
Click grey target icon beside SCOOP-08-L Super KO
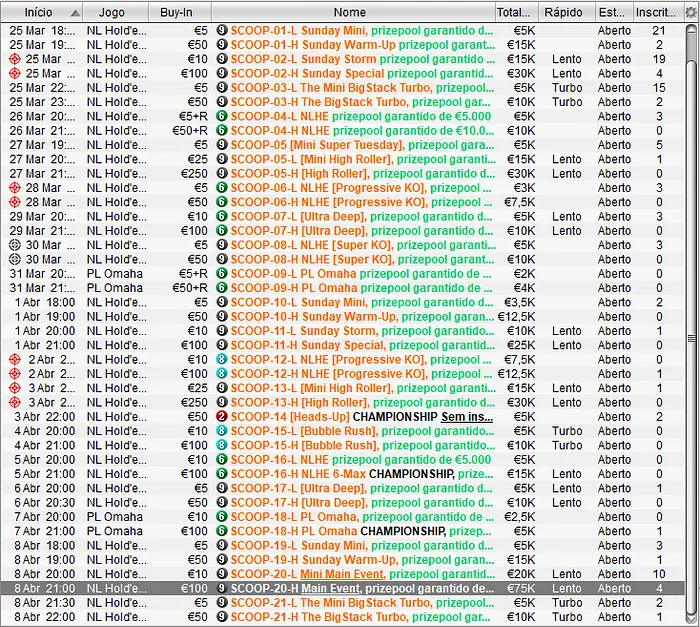[x=14, y=245]
